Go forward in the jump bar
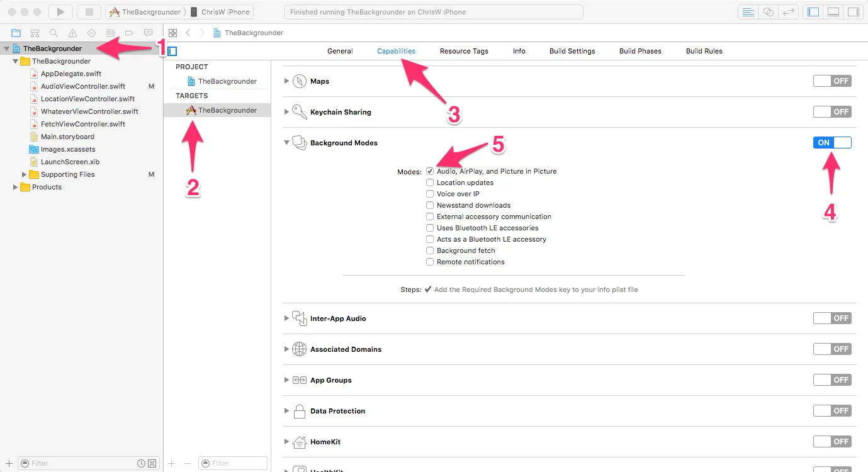The height and width of the screenshot is (472, 868). (x=202, y=33)
